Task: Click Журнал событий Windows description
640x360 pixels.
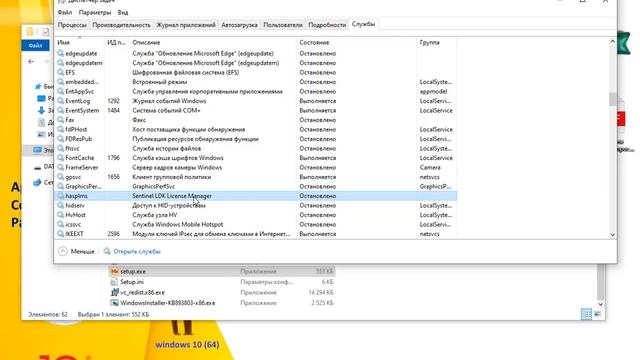Action: point(169,101)
